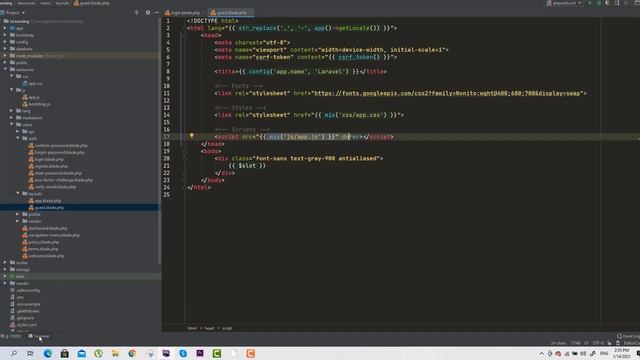The image size is (640, 360).
Task: Expand the routes folder
Action: click(x=5, y=262)
